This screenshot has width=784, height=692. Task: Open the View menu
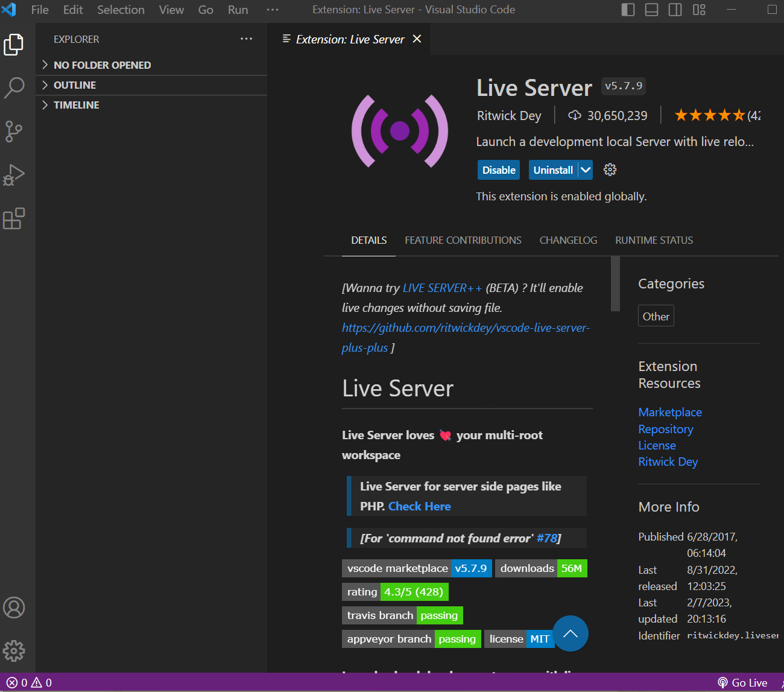[x=171, y=10]
